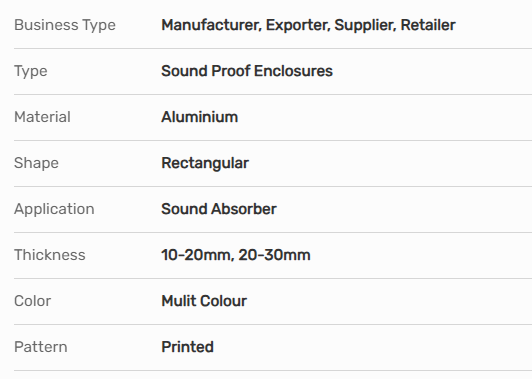Click the word Supplier in Business Type
The height and width of the screenshot is (379, 532).
(365, 25)
